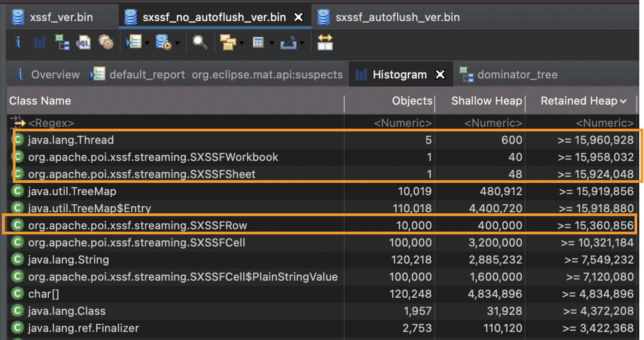The width and height of the screenshot is (644, 340).
Task: Select the java.lang.Thread row
Action: (321, 140)
